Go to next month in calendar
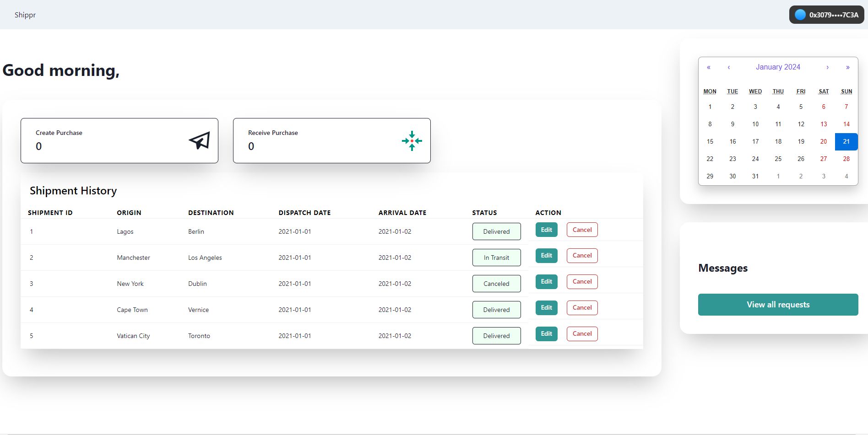 coord(827,67)
